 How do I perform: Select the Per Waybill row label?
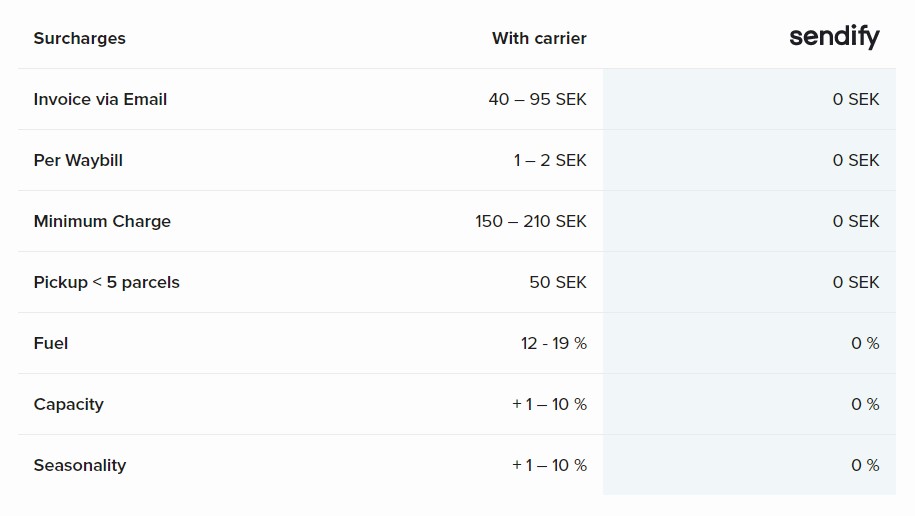tap(78, 161)
